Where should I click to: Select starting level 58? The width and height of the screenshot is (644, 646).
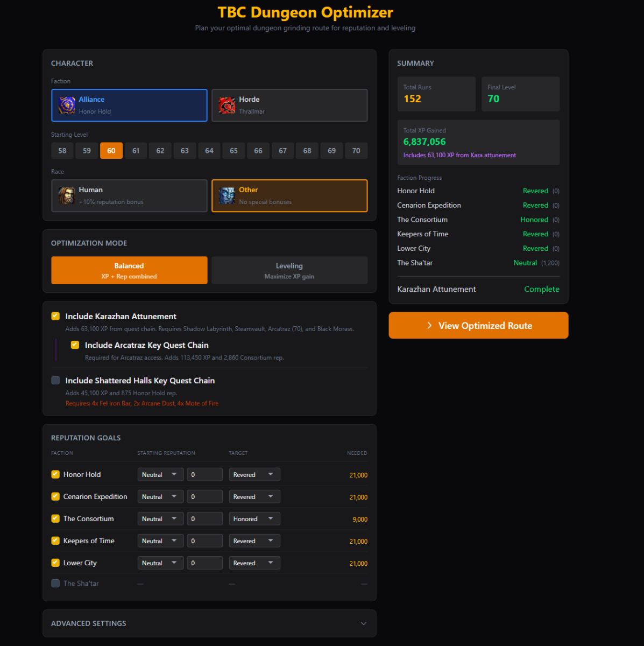(x=62, y=150)
